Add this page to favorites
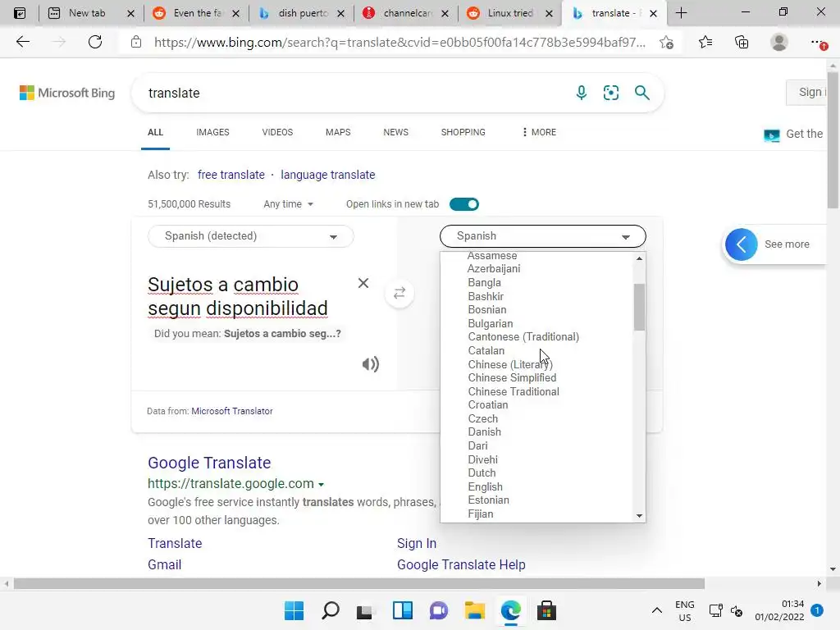840x630 pixels. point(666,43)
